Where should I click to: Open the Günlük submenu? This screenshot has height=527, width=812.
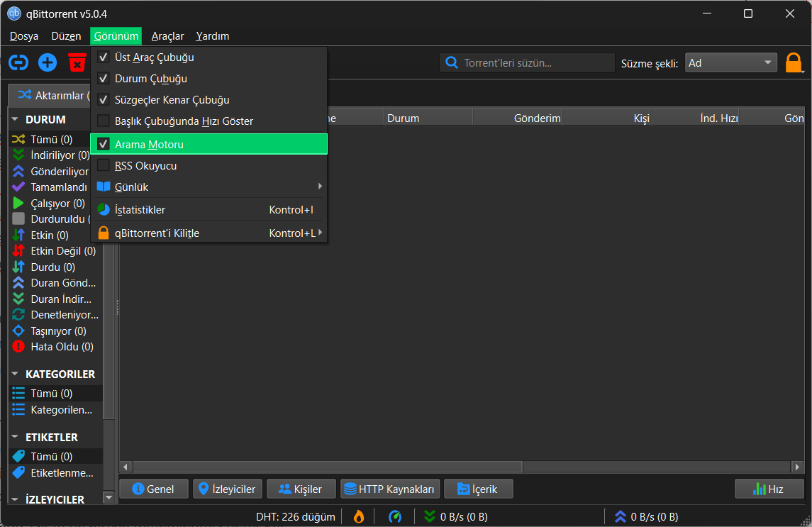208,187
